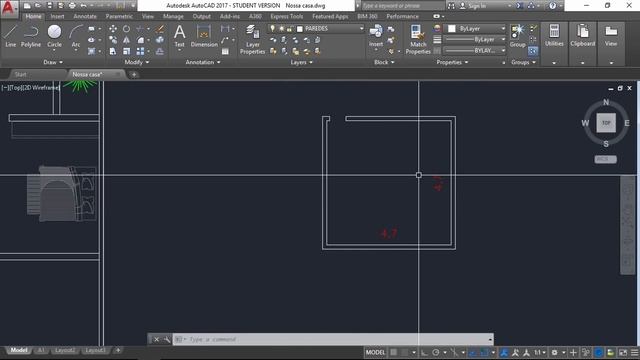Select the Offset tool

pos(160,51)
